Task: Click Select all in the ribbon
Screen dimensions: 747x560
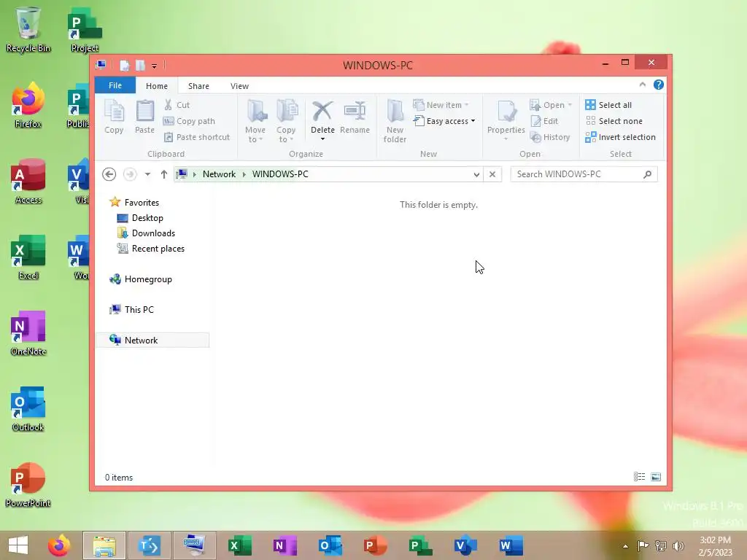Action: (609, 105)
